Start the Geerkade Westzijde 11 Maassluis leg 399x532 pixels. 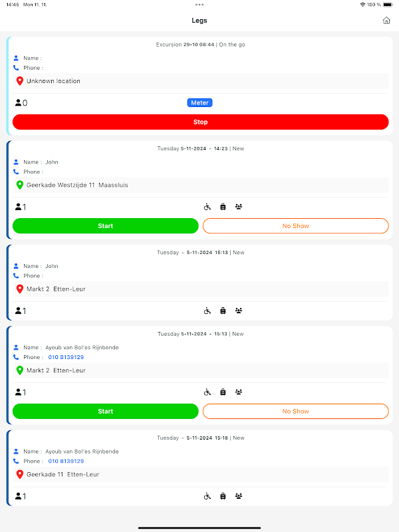[106, 226]
